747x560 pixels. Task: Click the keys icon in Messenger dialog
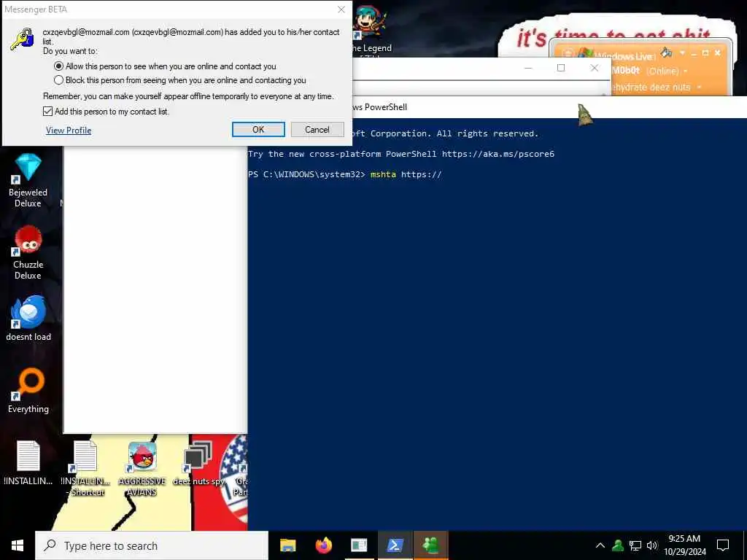coord(23,39)
